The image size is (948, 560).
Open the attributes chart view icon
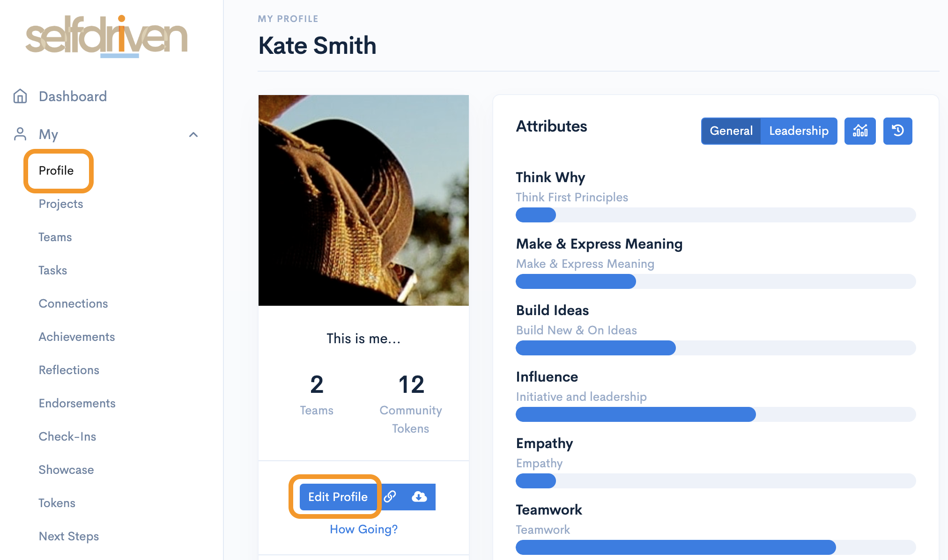point(860,131)
